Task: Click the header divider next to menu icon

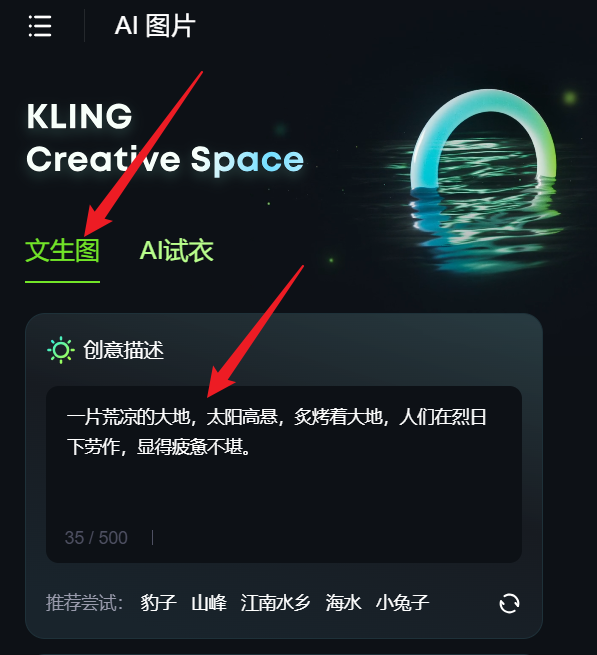Action: (84, 26)
